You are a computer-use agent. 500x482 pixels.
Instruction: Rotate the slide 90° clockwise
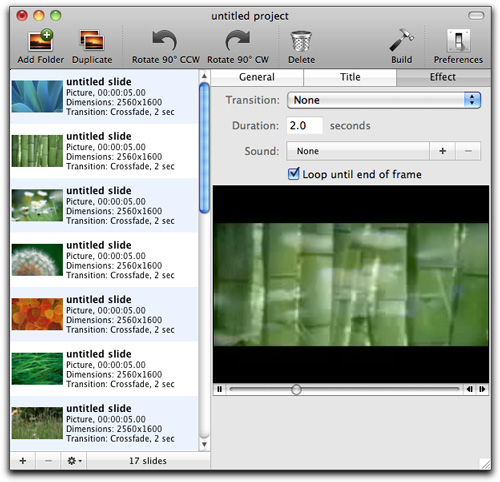(x=238, y=41)
